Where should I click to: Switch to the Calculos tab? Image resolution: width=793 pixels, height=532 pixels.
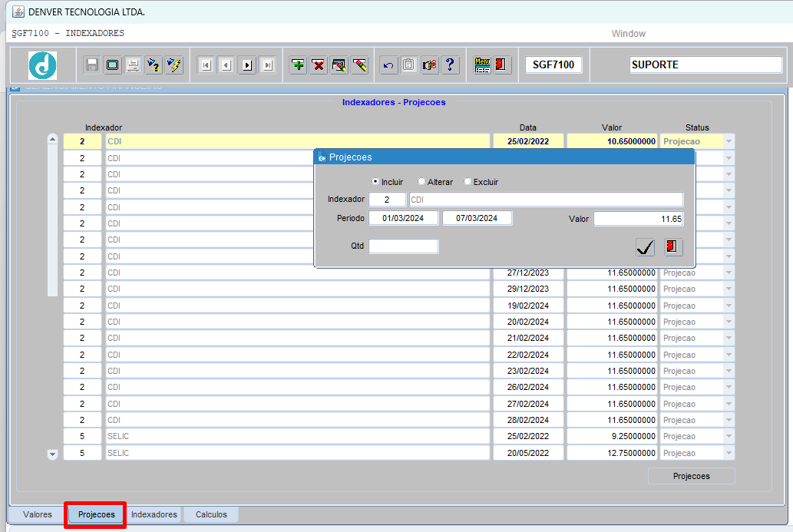(211, 514)
